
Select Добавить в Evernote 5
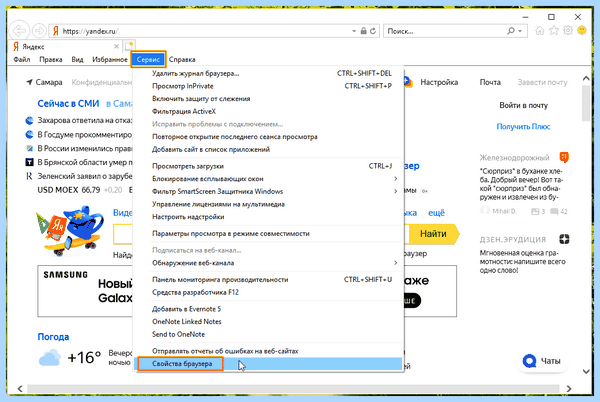(269, 309)
